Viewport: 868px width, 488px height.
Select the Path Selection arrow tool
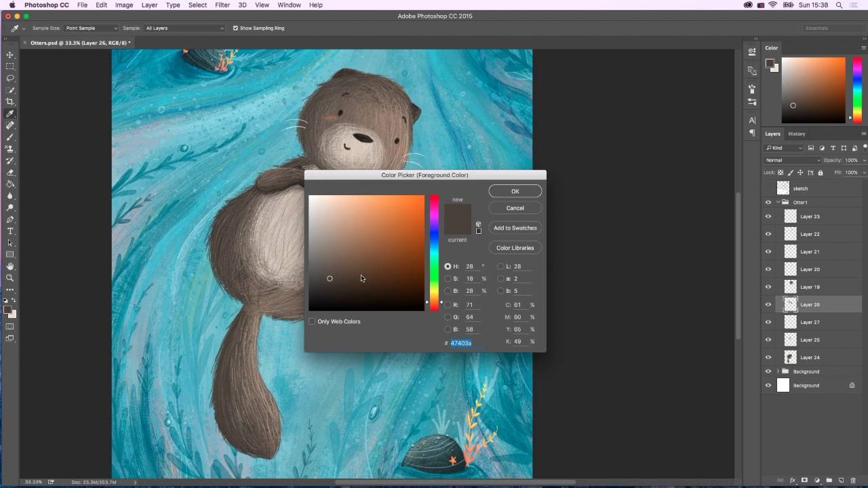[10, 243]
